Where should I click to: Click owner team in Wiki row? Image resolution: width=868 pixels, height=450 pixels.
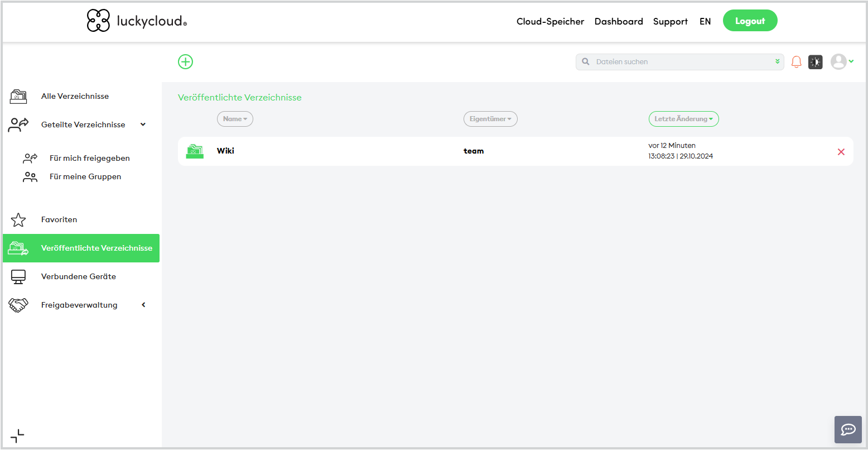474,151
